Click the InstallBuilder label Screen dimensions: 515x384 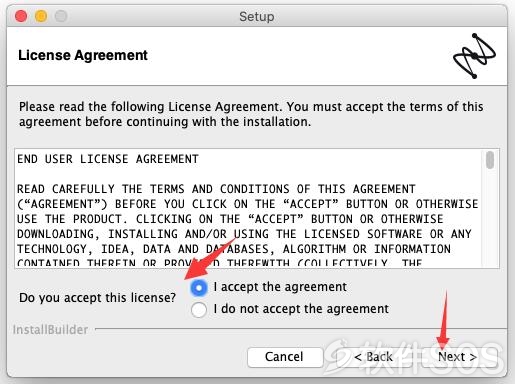[x=50, y=330]
